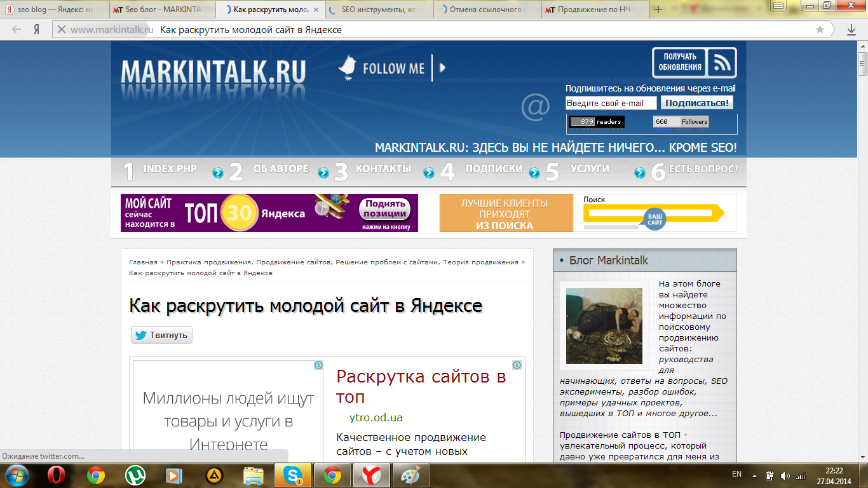Click the EN language indicator
This screenshot has height=488, width=868.
(737, 474)
